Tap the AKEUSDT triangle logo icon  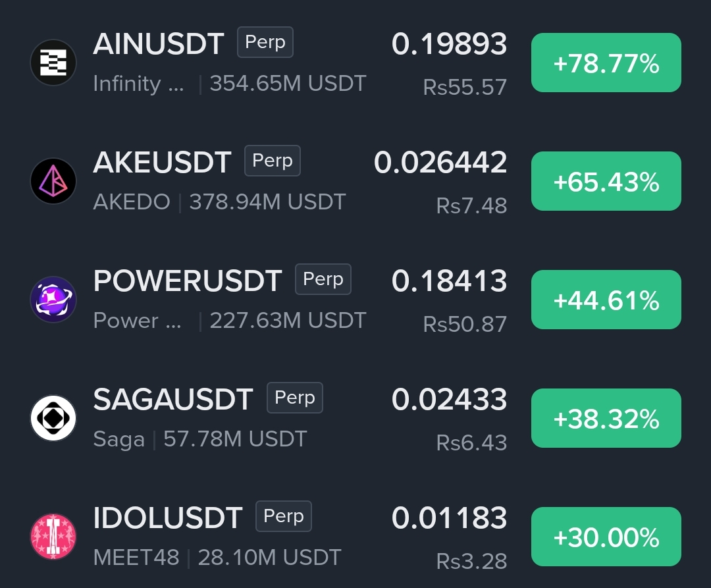tap(53, 181)
